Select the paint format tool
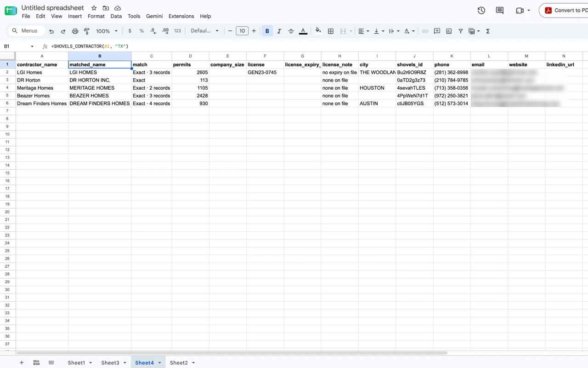 pyautogui.click(x=87, y=31)
